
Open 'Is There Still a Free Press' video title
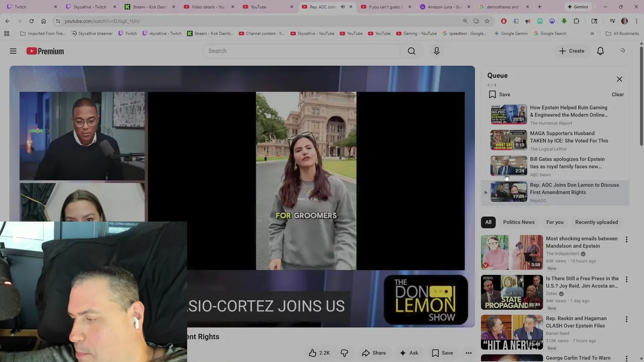tap(582, 282)
